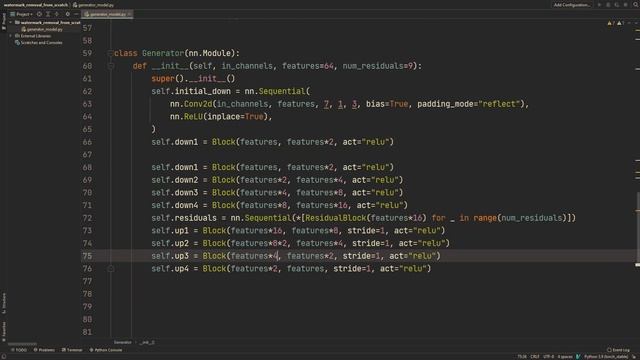Click the CRLF line separator selector
Viewport: 640px width, 360px height.
click(x=535, y=356)
